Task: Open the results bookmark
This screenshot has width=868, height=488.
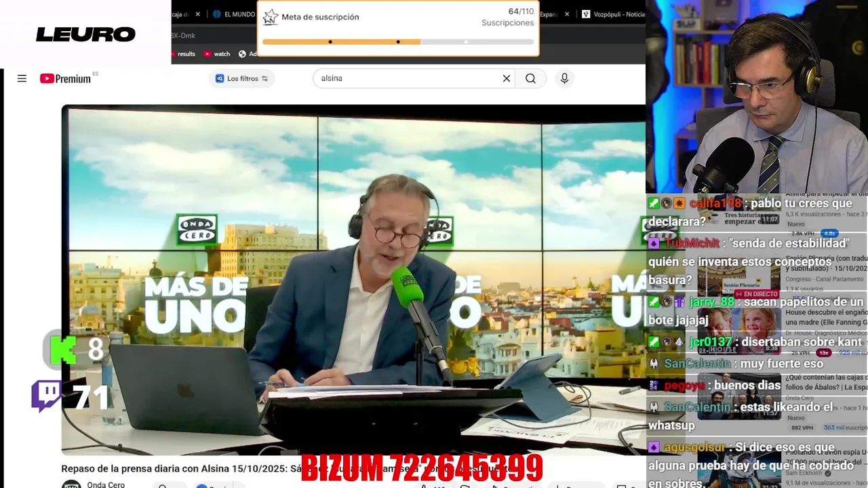Action: (x=183, y=54)
